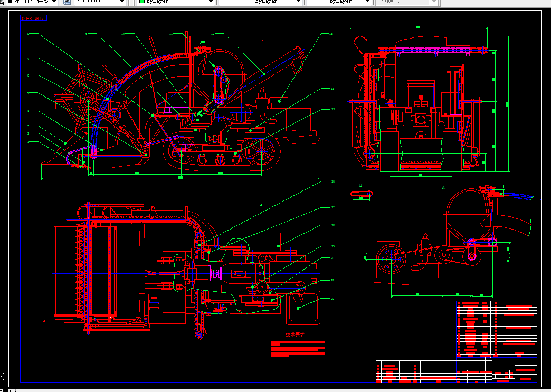Select part balloon number 11
Screen dimensions: 551x392
[x=171, y=34]
